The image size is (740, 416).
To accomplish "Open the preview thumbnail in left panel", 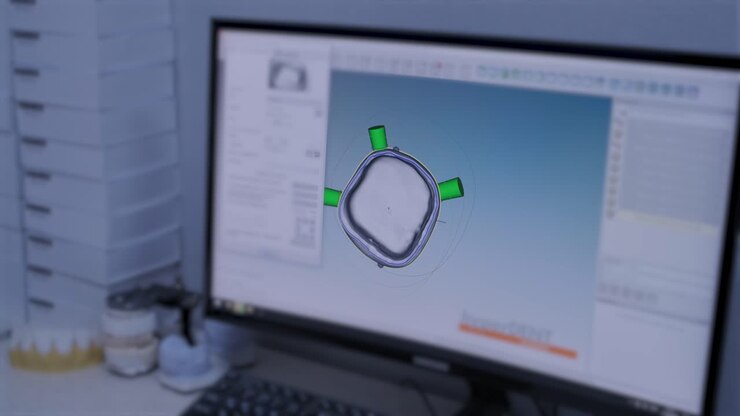I will tap(288, 76).
